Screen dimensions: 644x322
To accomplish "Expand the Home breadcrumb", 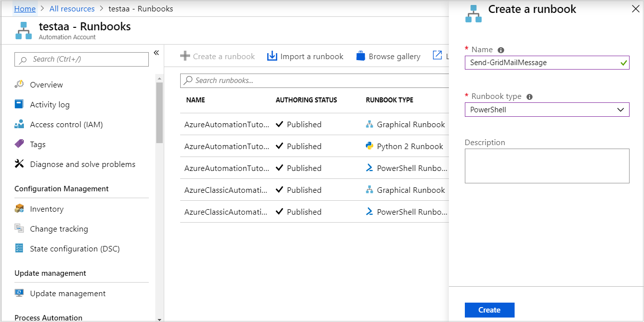I will (24, 8).
